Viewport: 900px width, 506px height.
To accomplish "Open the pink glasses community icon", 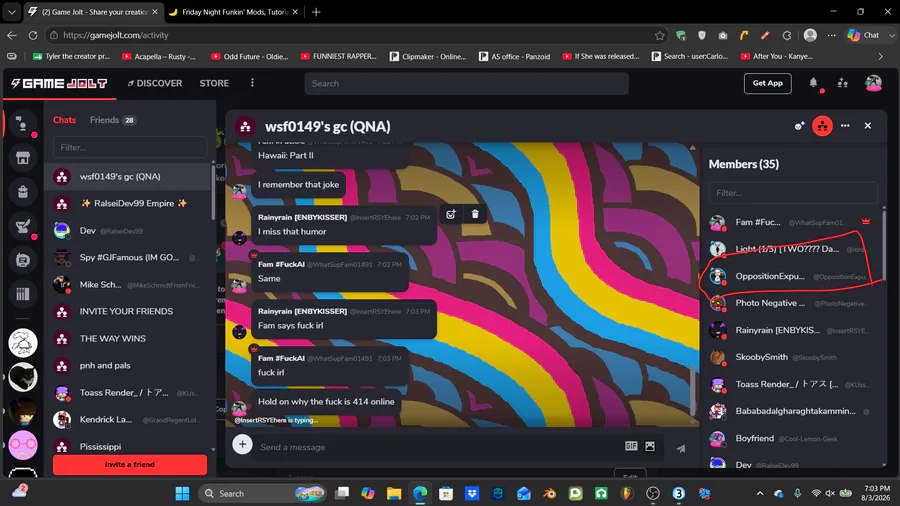I will click(22, 445).
